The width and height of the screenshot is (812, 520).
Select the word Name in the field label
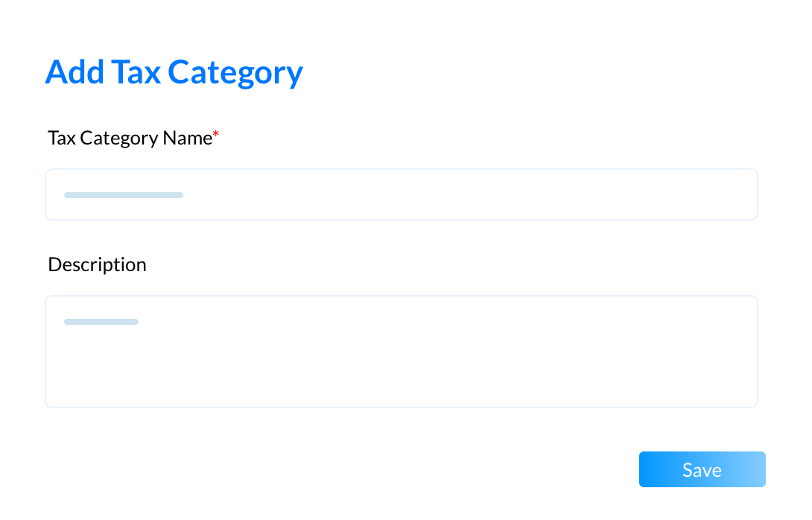188,138
